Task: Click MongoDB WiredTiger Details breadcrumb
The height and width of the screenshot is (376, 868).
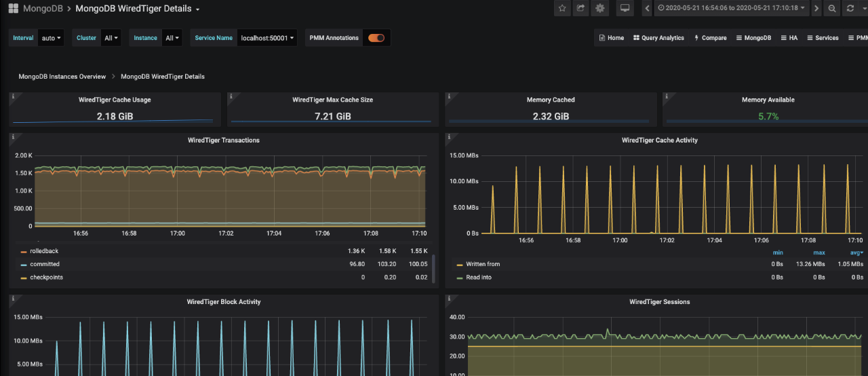Action: (163, 77)
